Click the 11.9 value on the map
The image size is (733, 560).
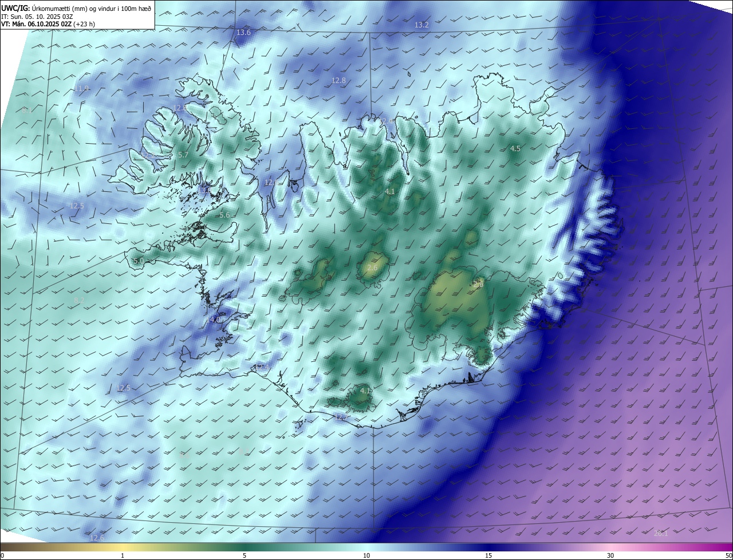(x=82, y=88)
